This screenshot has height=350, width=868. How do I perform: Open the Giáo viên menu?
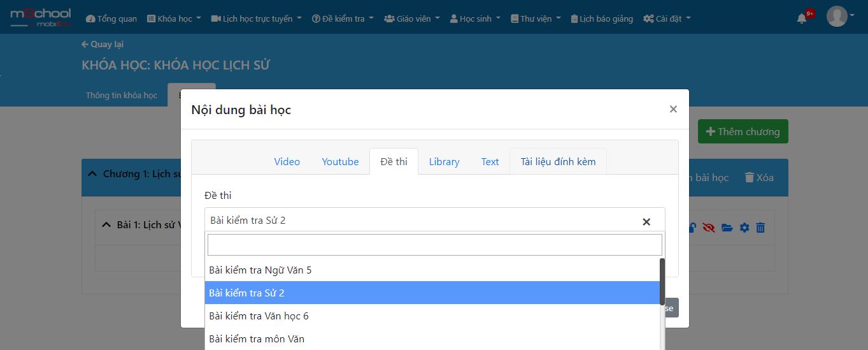click(x=412, y=18)
